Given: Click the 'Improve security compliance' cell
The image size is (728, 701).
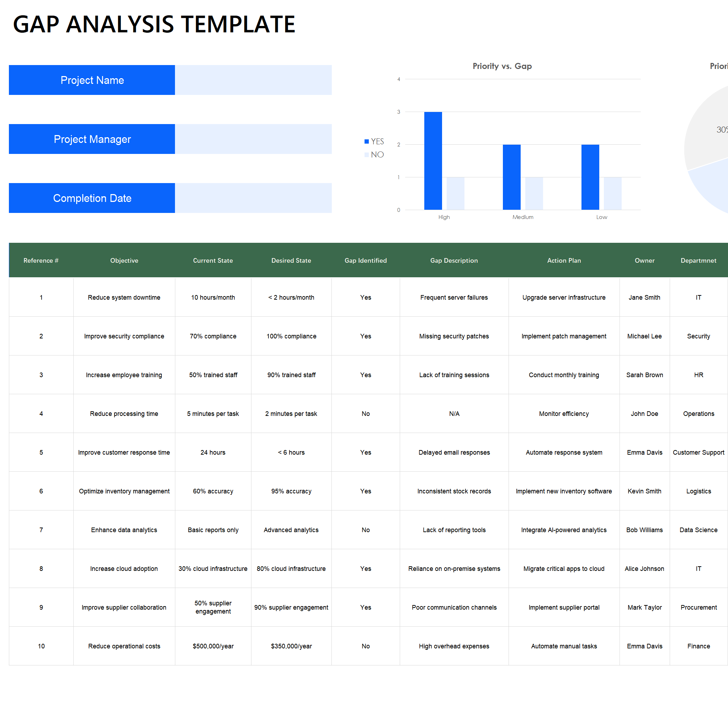Looking at the screenshot, I should (x=124, y=336).
